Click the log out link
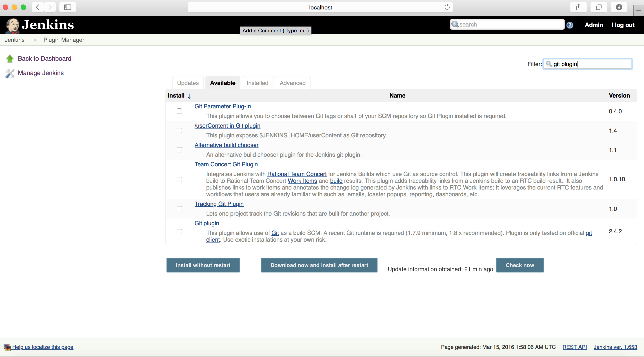 (x=624, y=25)
